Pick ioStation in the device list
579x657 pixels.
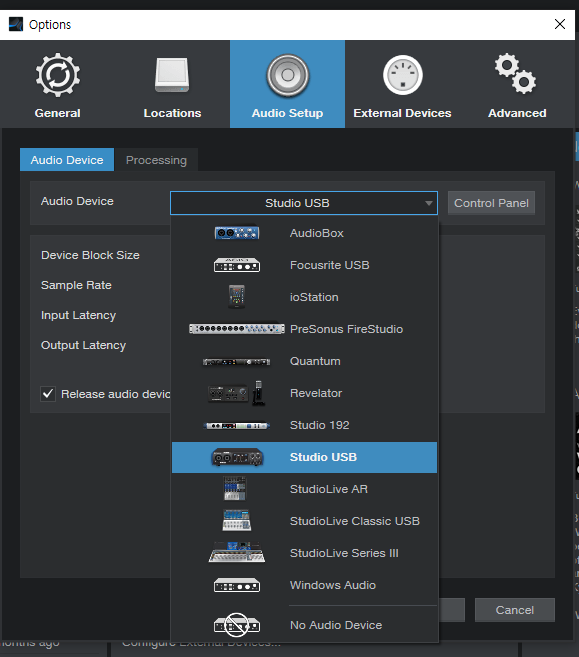click(x=304, y=297)
